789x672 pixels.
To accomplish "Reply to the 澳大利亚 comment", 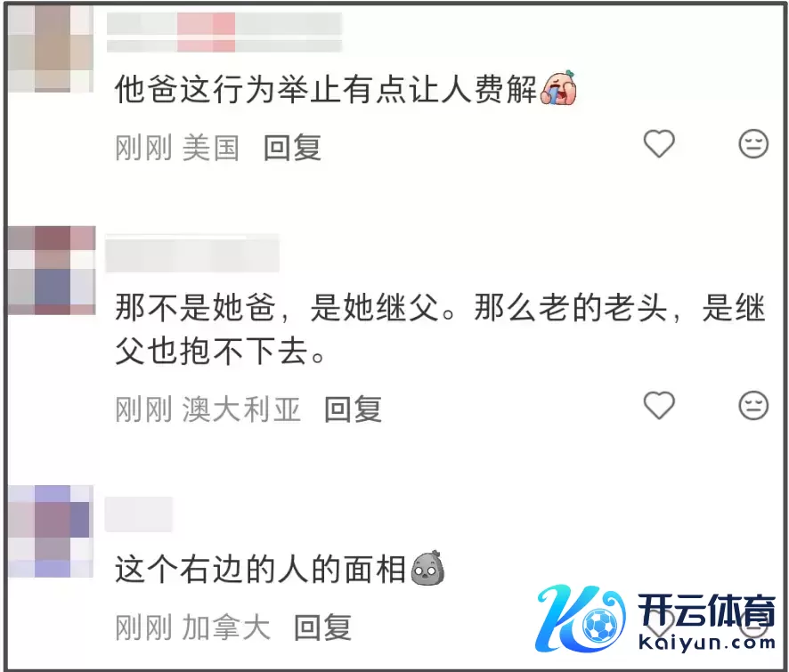I will 353,409.
